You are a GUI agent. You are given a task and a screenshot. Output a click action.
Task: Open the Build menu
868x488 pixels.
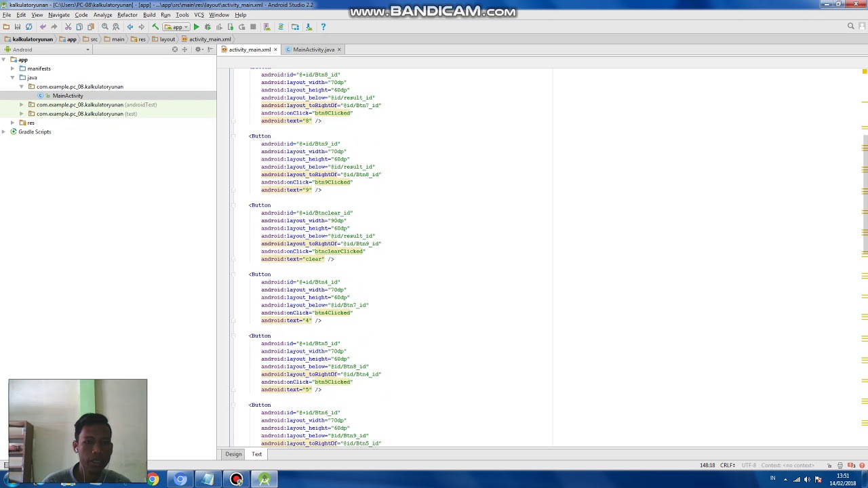(x=149, y=15)
